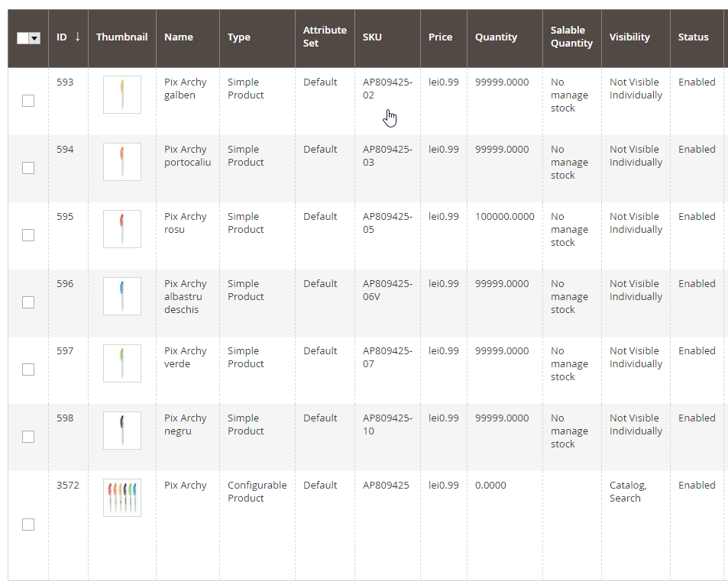Viewport: 728px width, 581px height.
Task: Check the row for Pix Archy rosu
Action: [28, 235]
